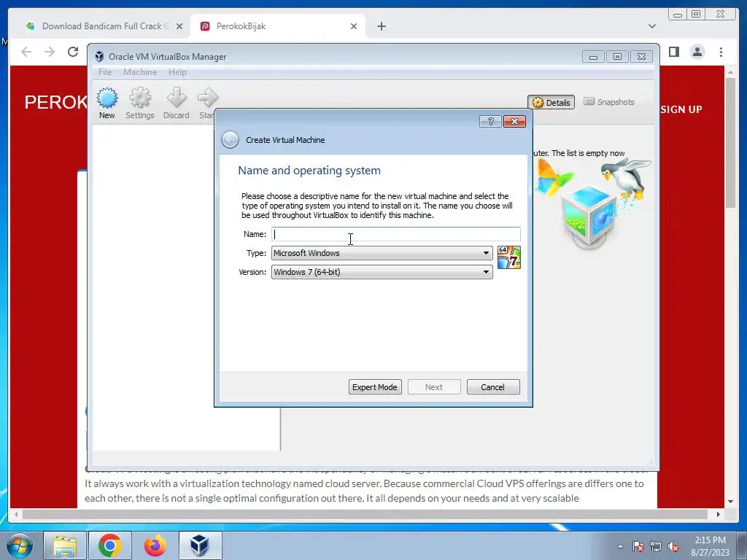Open the Machine menu in VirtualBox Manager

pyautogui.click(x=140, y=72)
